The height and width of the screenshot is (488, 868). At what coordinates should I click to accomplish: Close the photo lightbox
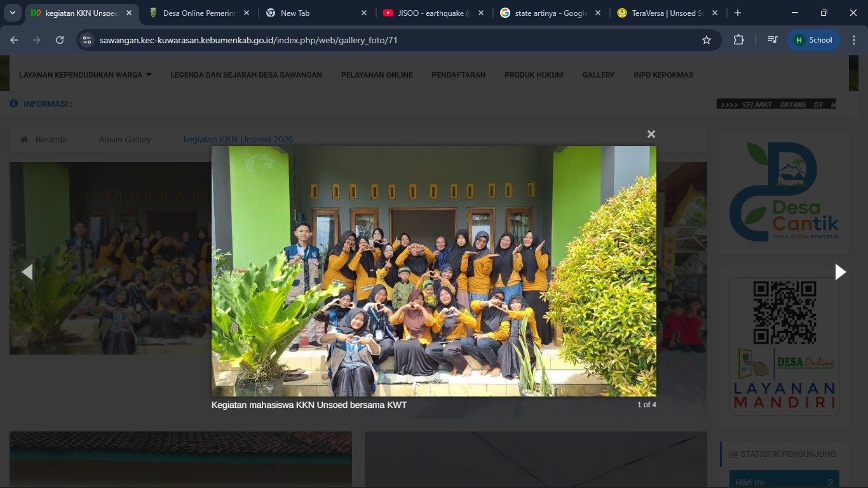(651, 134)
